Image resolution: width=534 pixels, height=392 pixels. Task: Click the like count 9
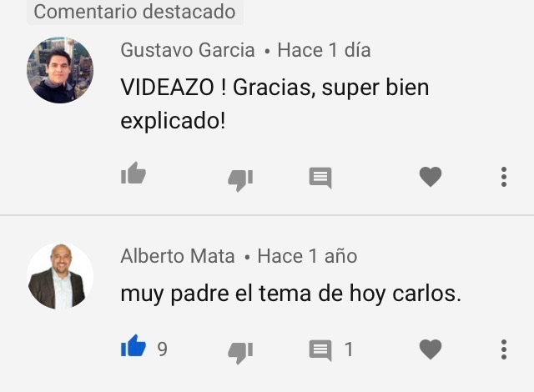[162, 349]
